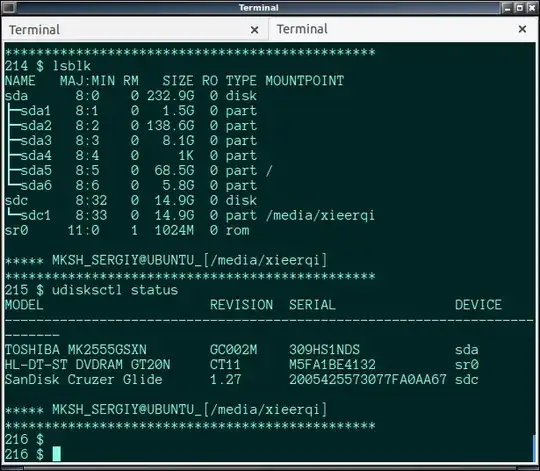Maximize the Terminal window

coord(519,8)
